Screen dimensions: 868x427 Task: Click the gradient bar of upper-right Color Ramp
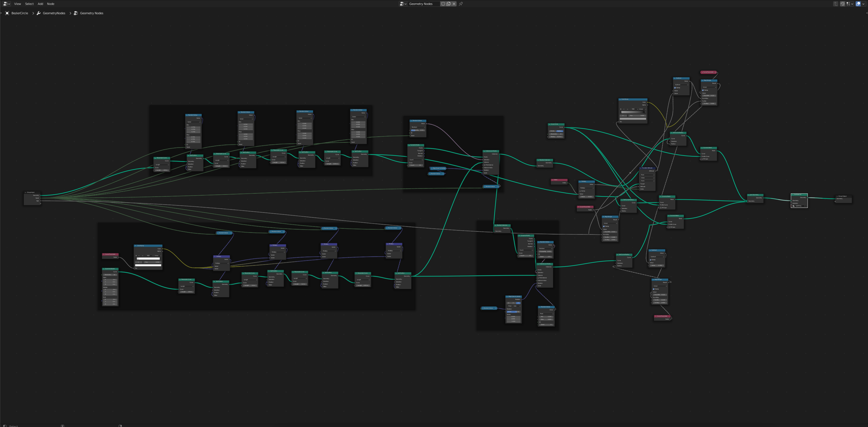point(633,112)
